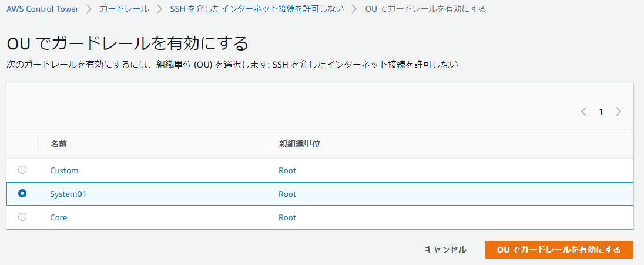Click the キャンセル button
Viewport: 644px width, 265px height.
445,250
